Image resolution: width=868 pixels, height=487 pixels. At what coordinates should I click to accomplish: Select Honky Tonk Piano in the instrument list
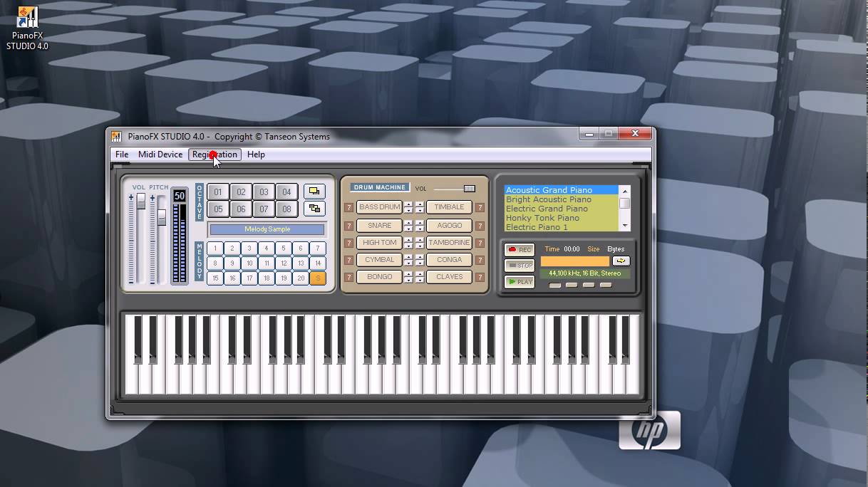[561, 218]
